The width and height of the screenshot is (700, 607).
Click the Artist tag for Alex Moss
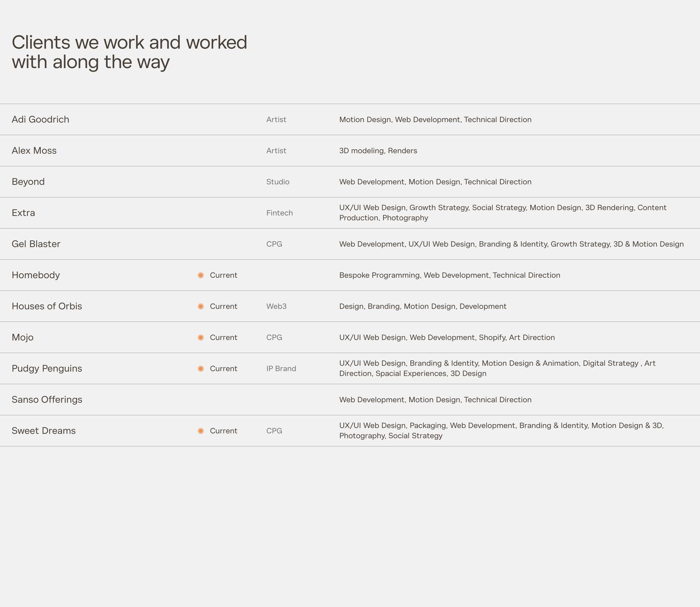pyautogui.click(x=276, y=151)
